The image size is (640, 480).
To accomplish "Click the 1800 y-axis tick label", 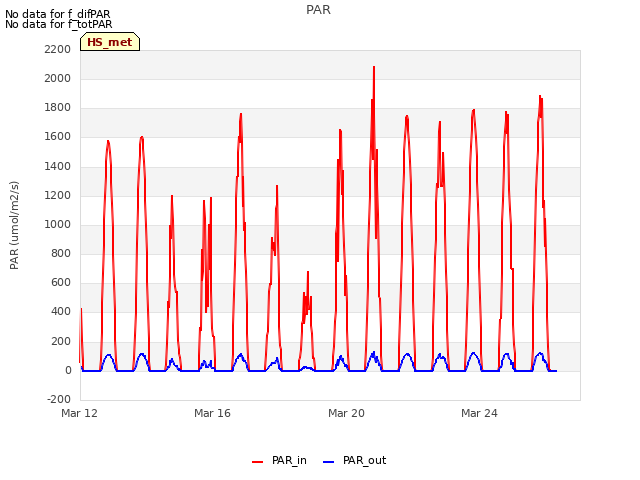I will pos(58,108).
